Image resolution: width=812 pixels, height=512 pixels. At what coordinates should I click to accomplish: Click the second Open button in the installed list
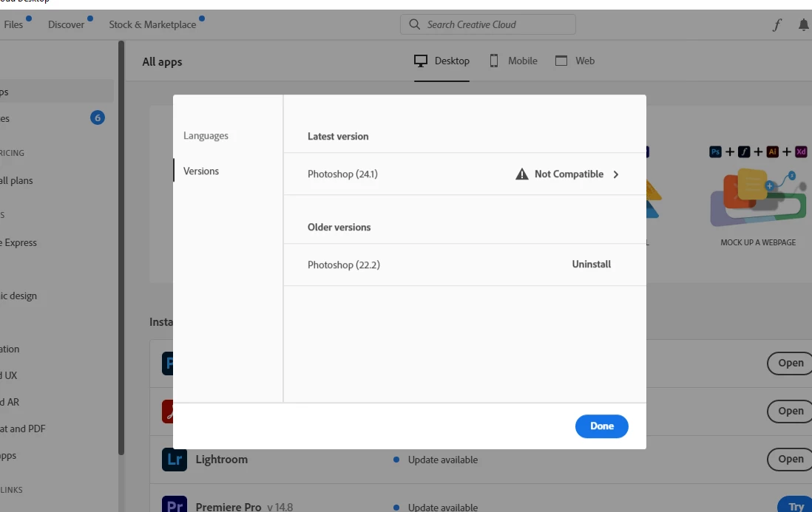[x=790, y=411]
